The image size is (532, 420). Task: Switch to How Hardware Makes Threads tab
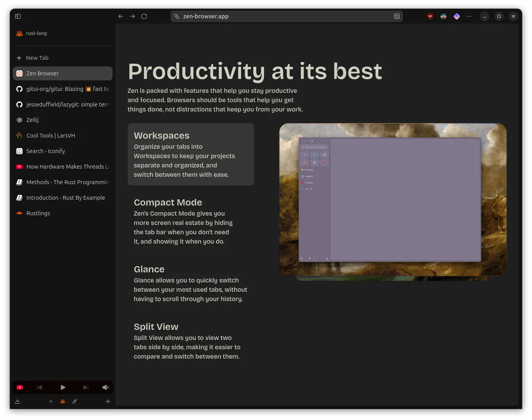click(63, 167)
